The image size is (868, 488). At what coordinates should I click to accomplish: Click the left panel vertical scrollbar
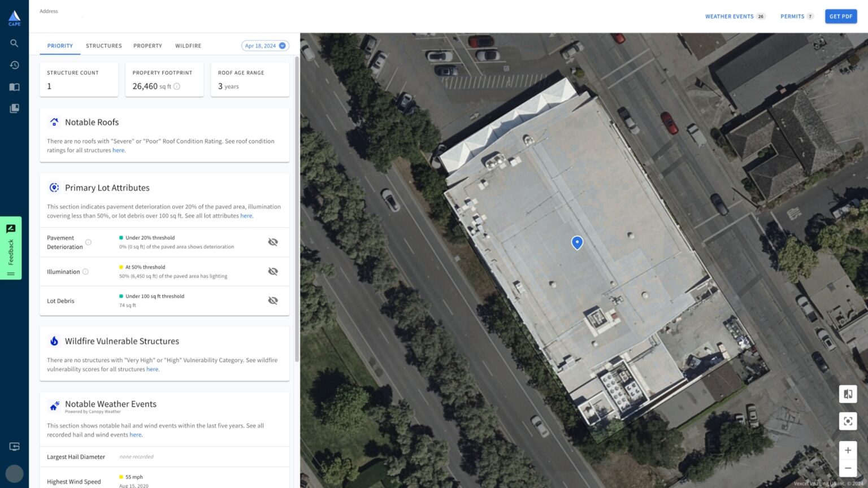(x=297, y=209)
